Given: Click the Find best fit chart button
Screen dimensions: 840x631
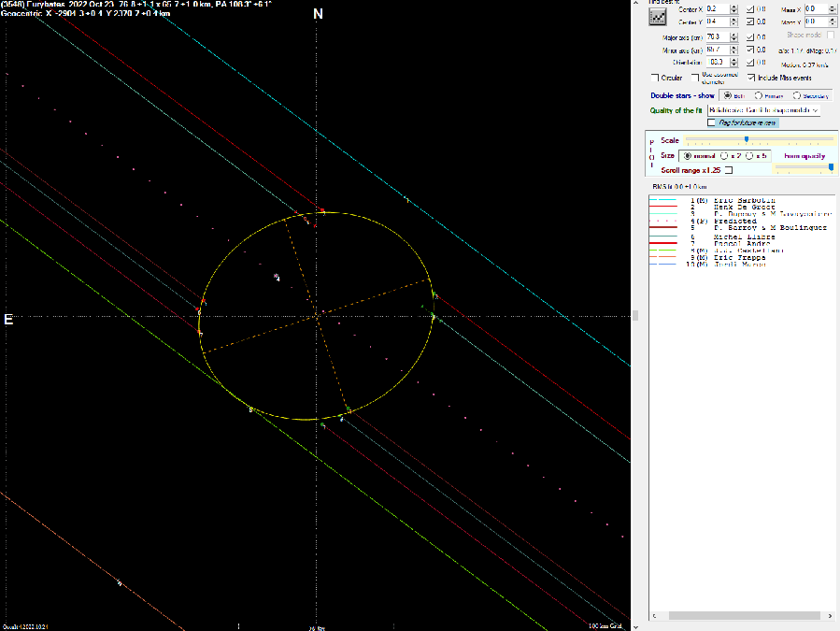Looking at the screenshot, I should coord(658,15).
